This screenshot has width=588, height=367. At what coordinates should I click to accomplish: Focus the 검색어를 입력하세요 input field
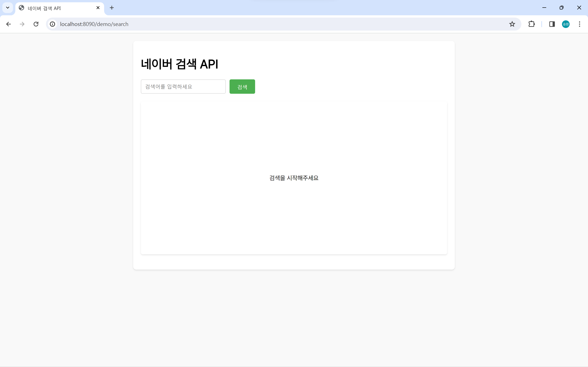183,87
